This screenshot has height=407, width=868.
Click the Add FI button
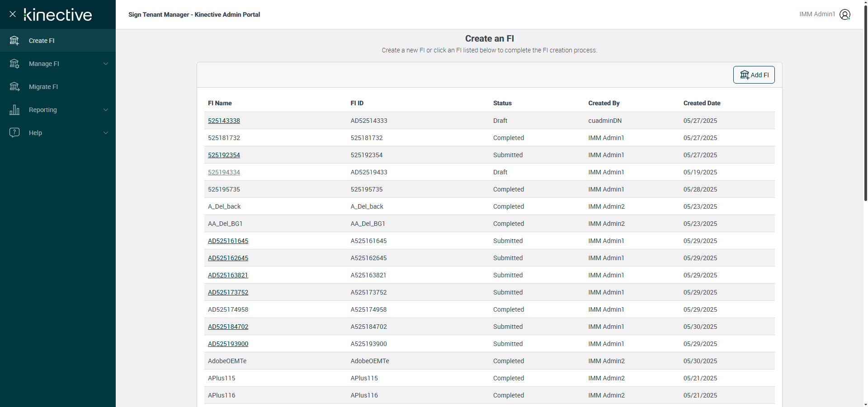pos(754,75)
